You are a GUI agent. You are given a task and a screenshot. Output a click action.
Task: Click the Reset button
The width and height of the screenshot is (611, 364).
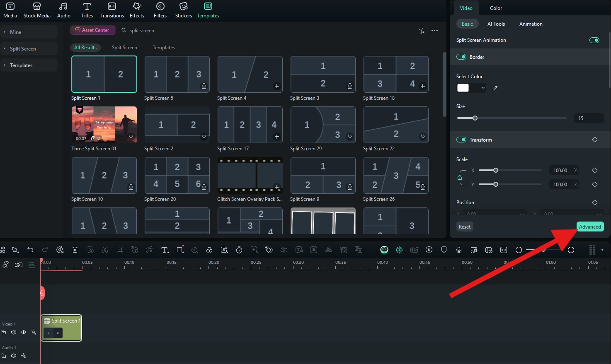(x=465, y=227)
